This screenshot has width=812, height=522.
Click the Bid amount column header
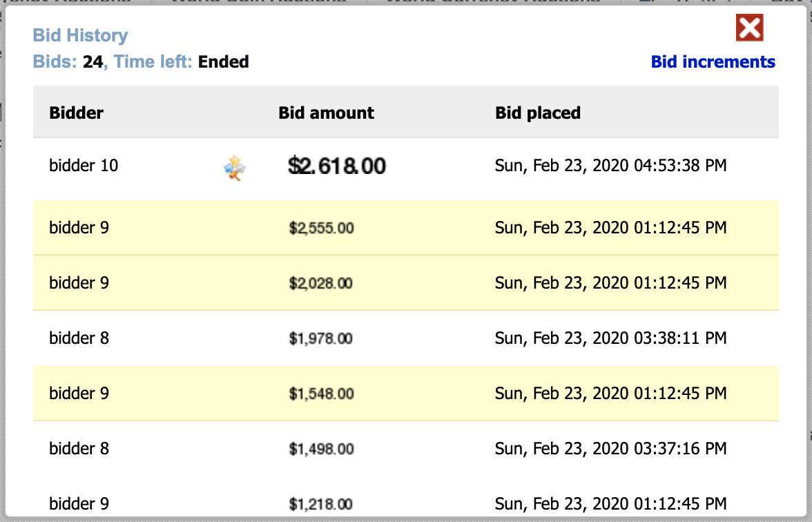(x=326, y=113)
